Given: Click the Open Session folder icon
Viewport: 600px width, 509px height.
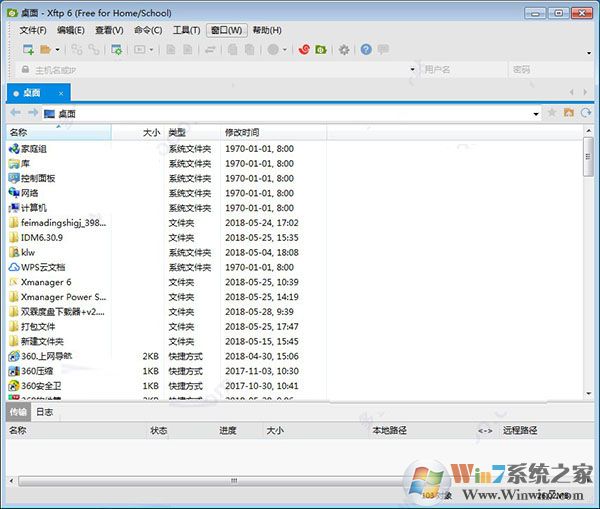Looking at the screenshot, I should [x=46, y=49].
